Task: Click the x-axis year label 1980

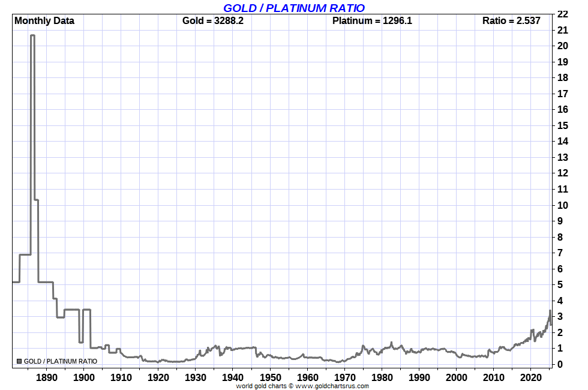Action: pyautogui.click(x=382, y=377)
